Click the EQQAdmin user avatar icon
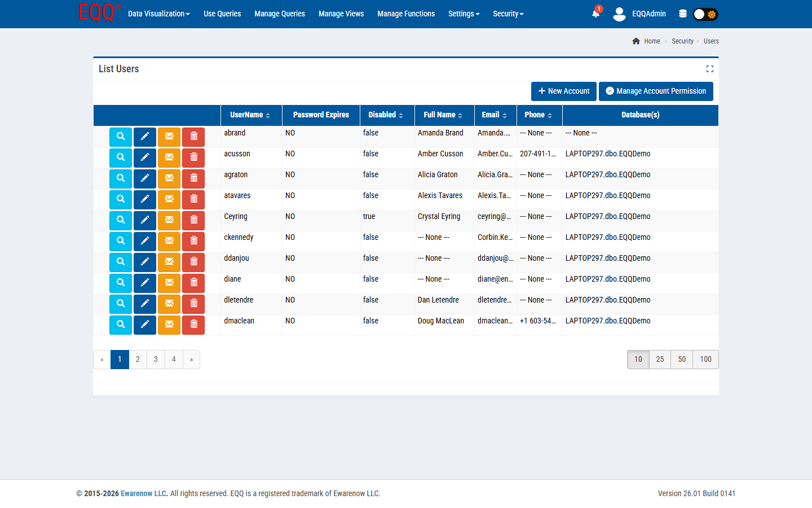Viewport: 812px width, 508px height. [x=619, y=14]
